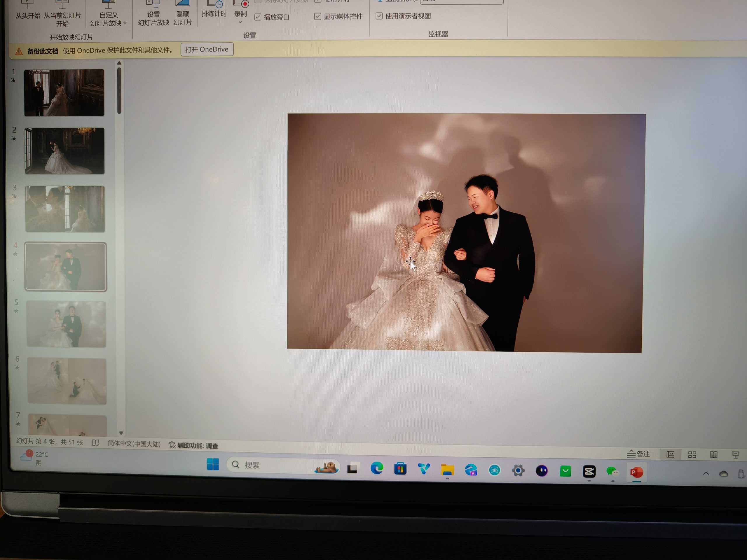Expand the Record (录制) dropdown arrow
The width and height of the screenshot is (747, 560).
coord(240,23)
